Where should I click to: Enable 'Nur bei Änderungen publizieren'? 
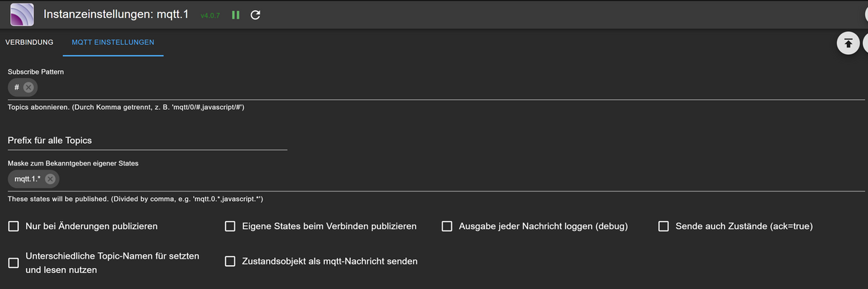click(14, 226)
